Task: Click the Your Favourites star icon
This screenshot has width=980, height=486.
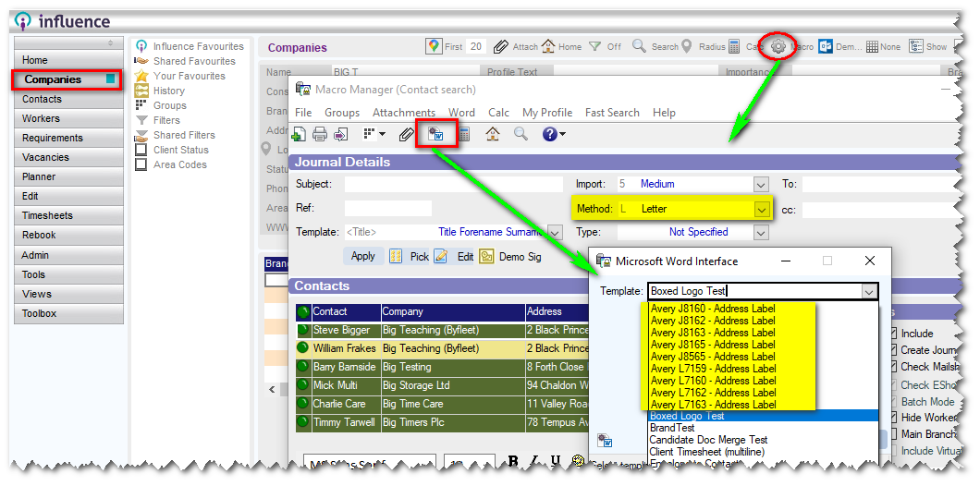Action: click(x=141, y=76)
